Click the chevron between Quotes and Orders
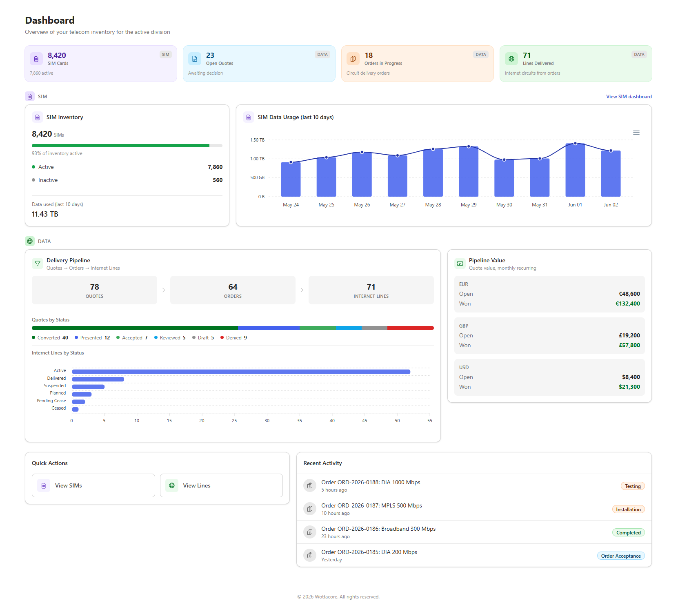The width and height of the screenshot is (678, 616). click(164, 290)
